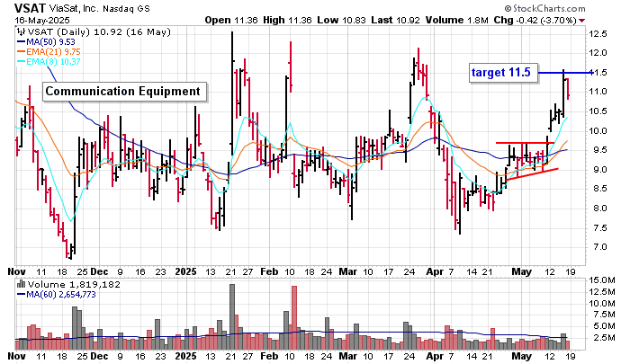The width and height of the screenshot is (630, 364).
Task: Click the 7.5M volume axis label
Action: tap(604, 315)
